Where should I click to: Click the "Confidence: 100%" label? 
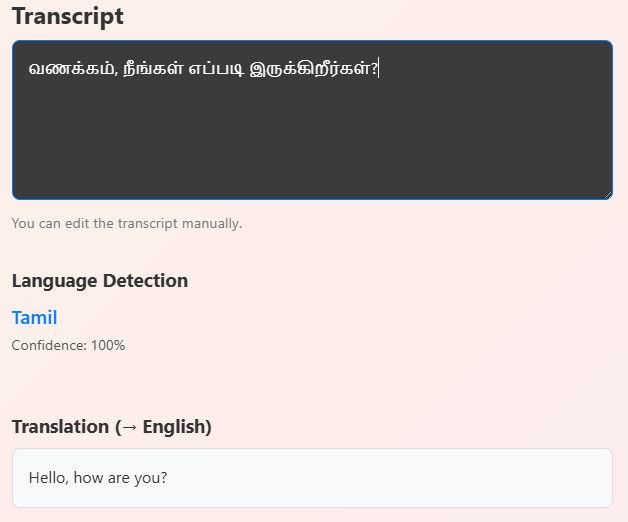pyautogui.click(x=68, y=346)
